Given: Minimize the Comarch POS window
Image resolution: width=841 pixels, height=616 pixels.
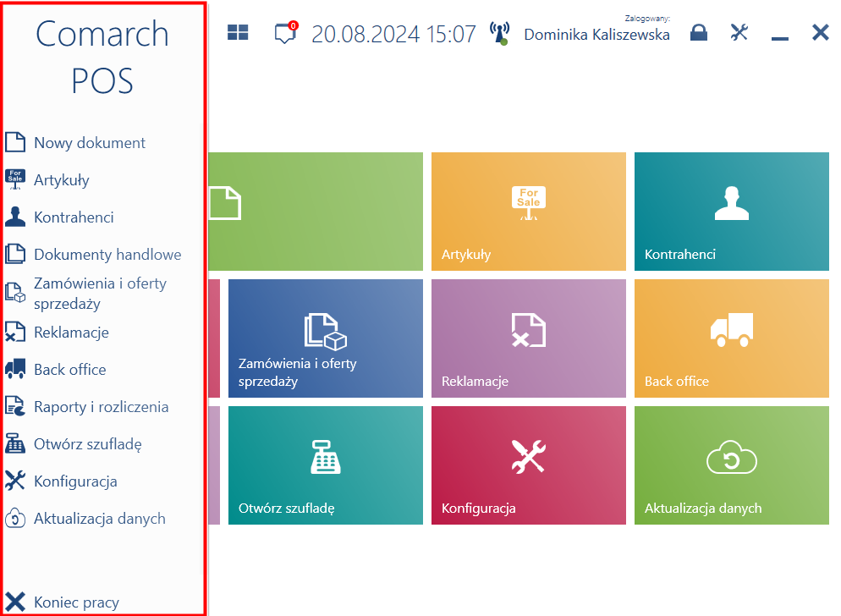Looking at the screenshot, I should 779,38.
